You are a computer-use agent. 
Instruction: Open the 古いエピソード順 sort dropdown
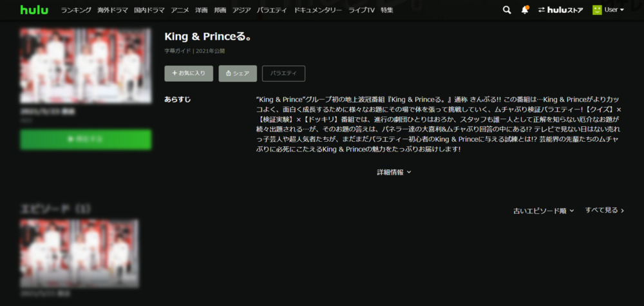[544, 211]
